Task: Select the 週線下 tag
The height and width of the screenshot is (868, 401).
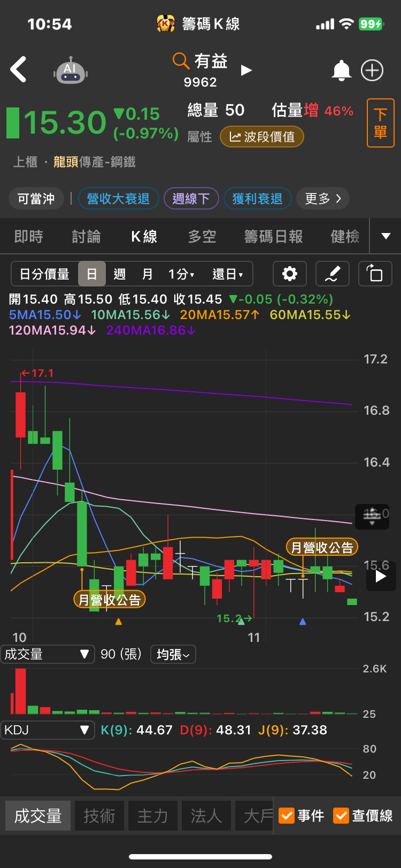Action: tap(191, 199)
